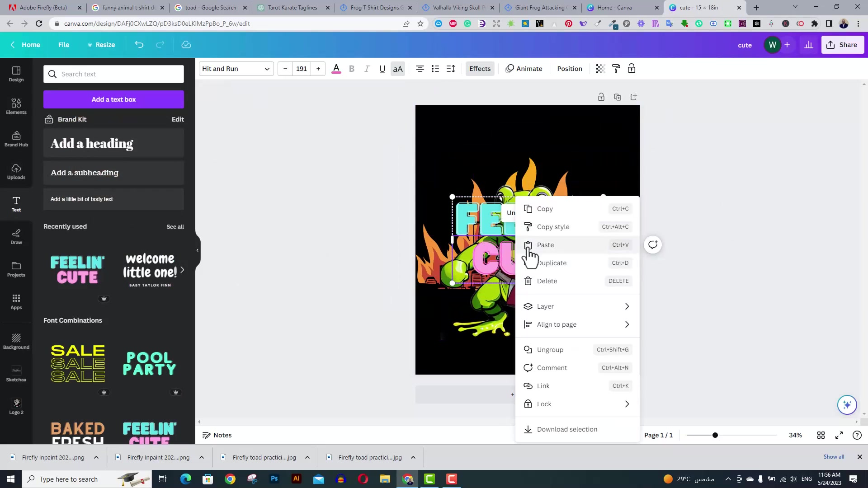This screenshot has height=488, width=868.
Task: Open the Notes panel
Action: click(217, 435)
